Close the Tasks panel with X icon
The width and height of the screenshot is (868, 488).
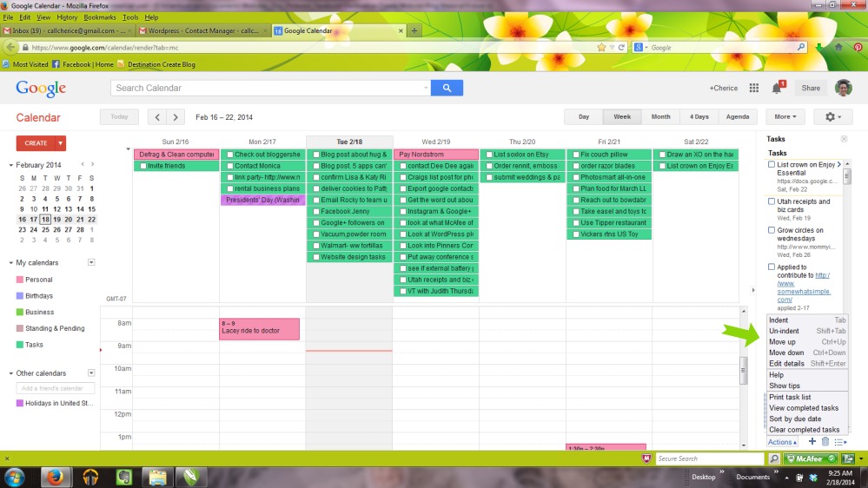[845, 139]
